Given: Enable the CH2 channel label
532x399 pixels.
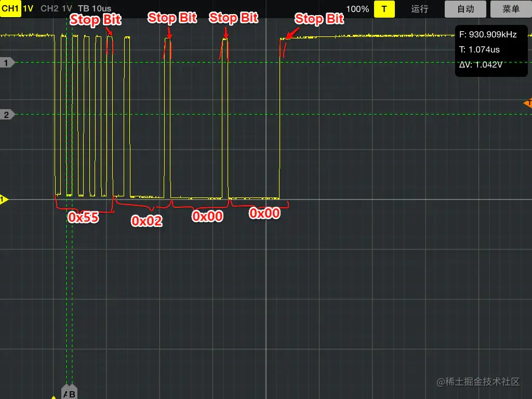Looking at the screenshot, I should point(49,8).
